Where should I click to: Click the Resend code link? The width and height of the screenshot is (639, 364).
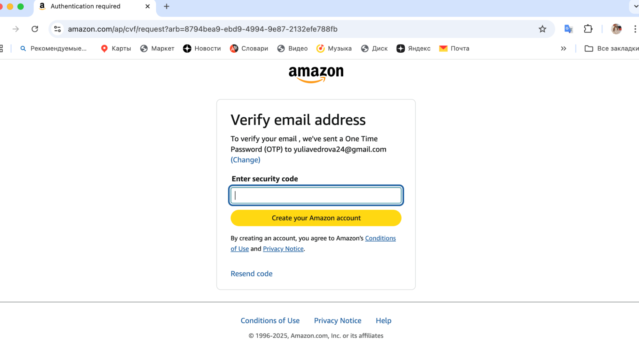[x=251, y=274]
